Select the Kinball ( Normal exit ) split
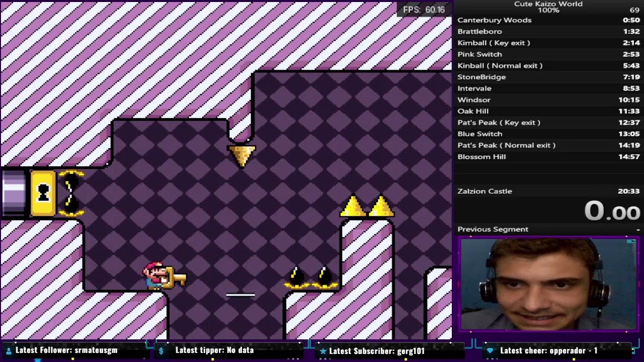 548,65
